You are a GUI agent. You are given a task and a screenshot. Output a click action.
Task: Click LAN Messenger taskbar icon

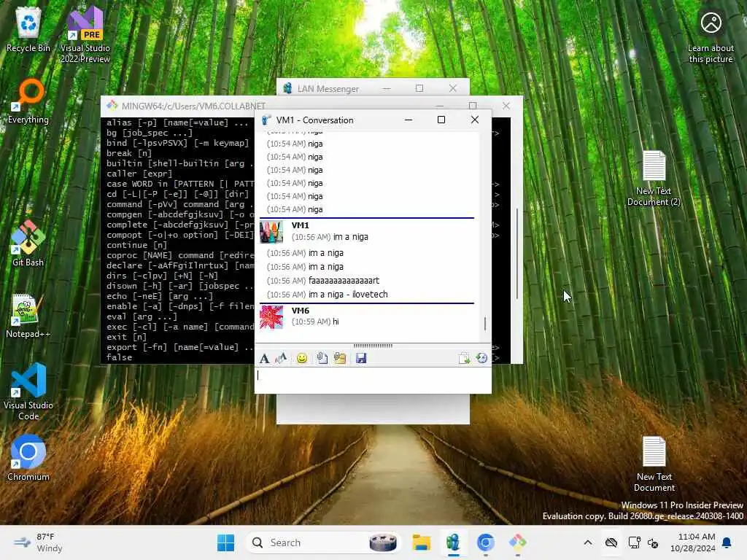click(453, 542)
